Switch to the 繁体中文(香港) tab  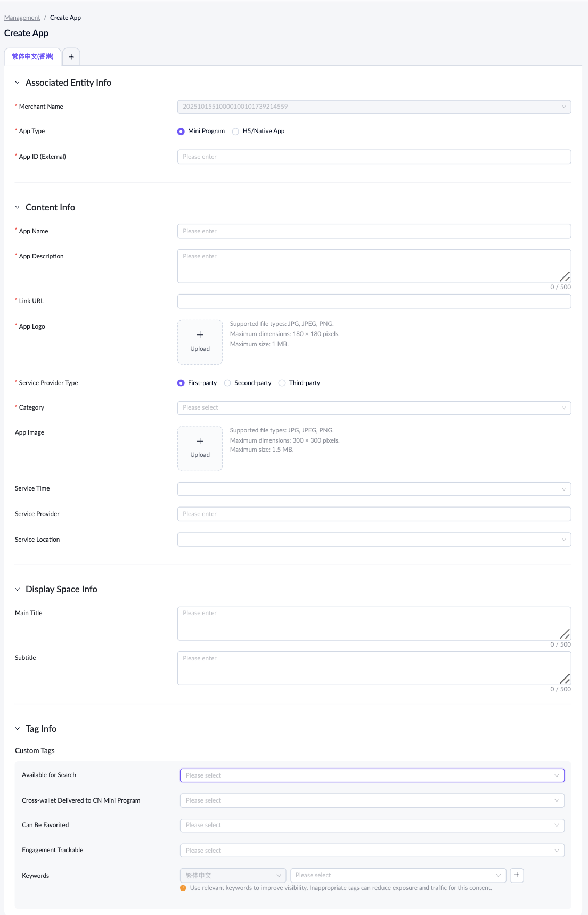click(x=32, y=57)
